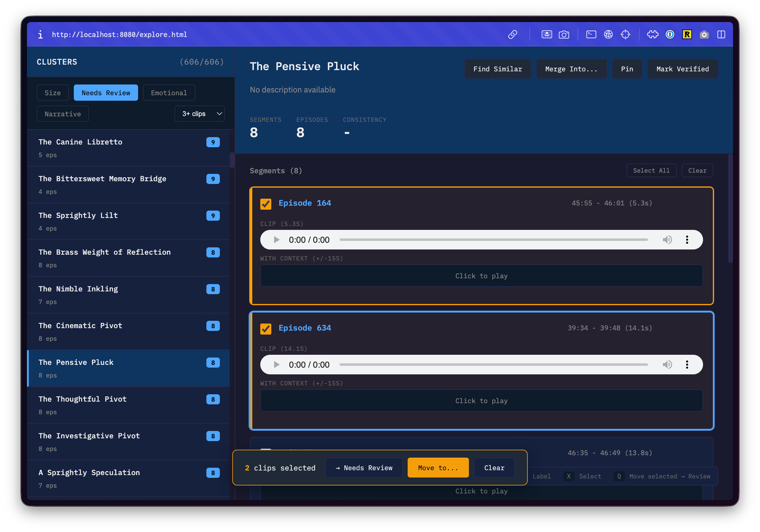Screen dimensions: 760x532
Task: Click the crosshair element picker icon
Action: (x=625, y=34)
